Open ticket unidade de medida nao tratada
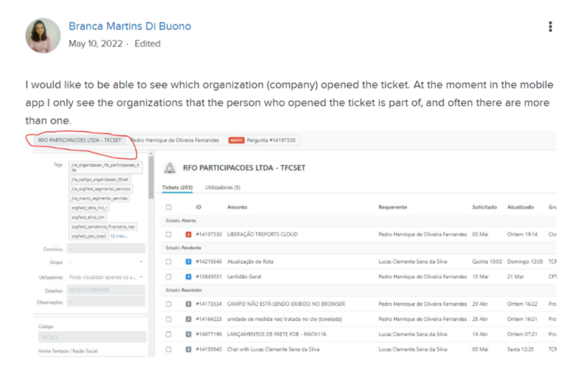 [x=284, y=319]
